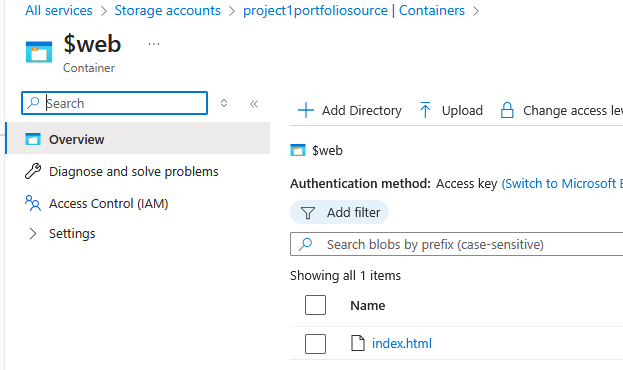Click the 'Container' subtitle text
The height and width of the screenshot is (370, 623).
pos(89,68)
